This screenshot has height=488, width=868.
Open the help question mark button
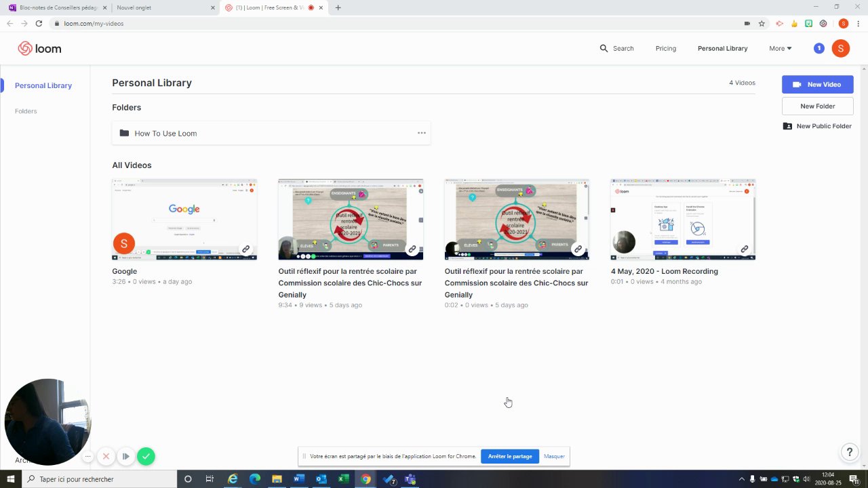coord(850,452)
